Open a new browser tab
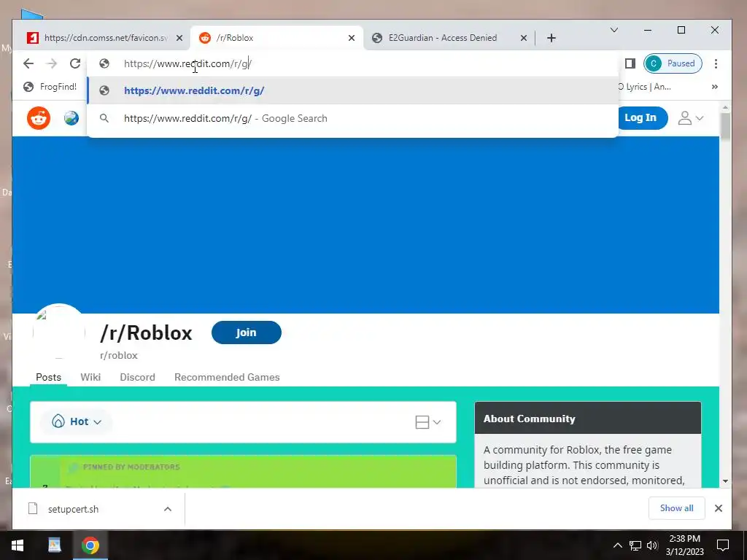The height and width of the screenshot is (560, 747). 551,38
